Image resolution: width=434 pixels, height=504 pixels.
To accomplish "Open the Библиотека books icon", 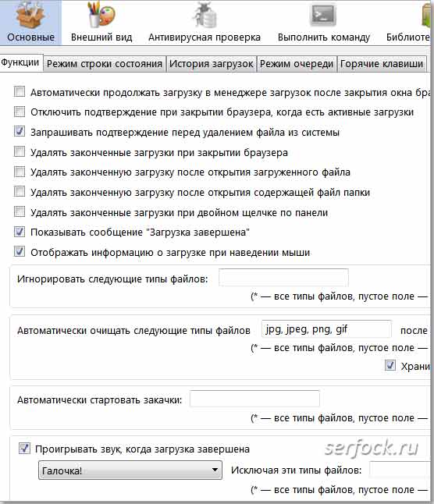I will [x=426, y=15].
